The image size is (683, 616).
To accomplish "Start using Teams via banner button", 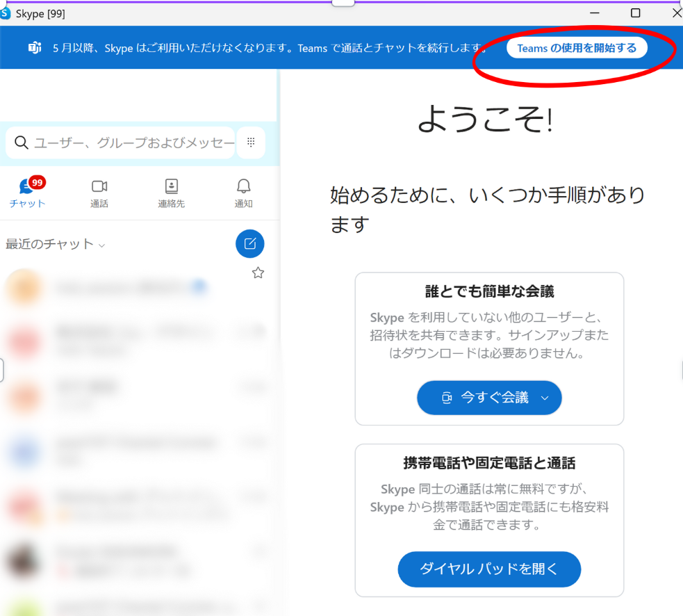I will (x=577, y=48).
